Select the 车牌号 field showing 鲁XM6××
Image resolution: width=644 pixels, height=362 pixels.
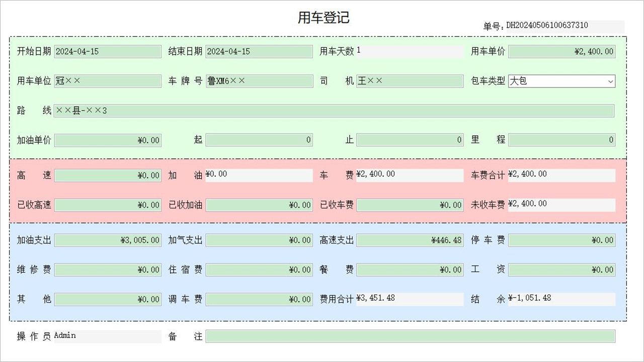[x=259, y=81]
